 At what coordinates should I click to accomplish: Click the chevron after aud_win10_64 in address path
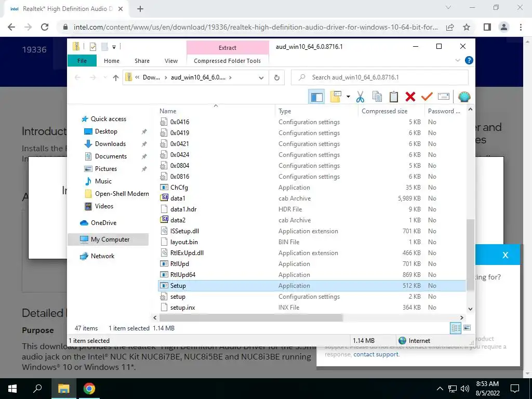(x=230, y=78)
